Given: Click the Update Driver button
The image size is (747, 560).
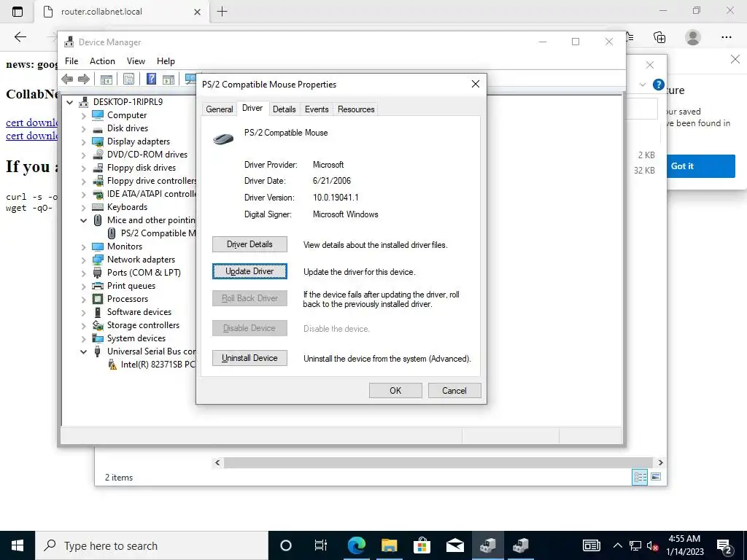Looking at the screenshot, I should click(x=249, y=271).
